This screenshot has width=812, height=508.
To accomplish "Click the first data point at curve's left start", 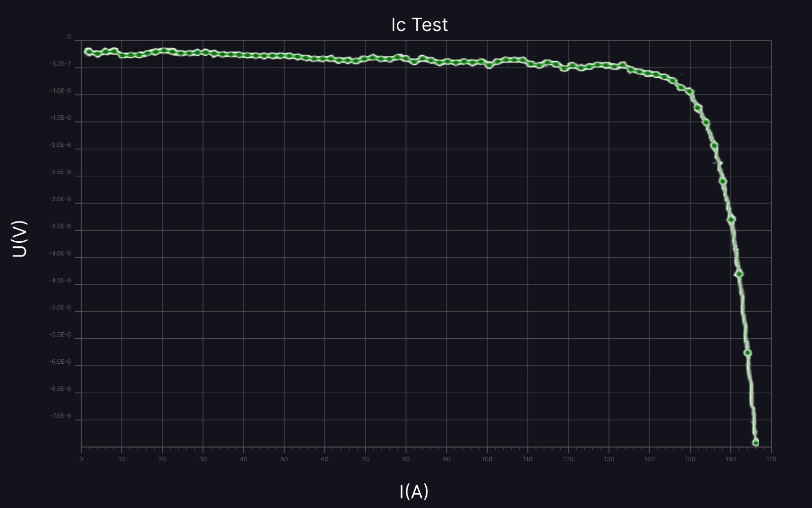I will 88,51.
